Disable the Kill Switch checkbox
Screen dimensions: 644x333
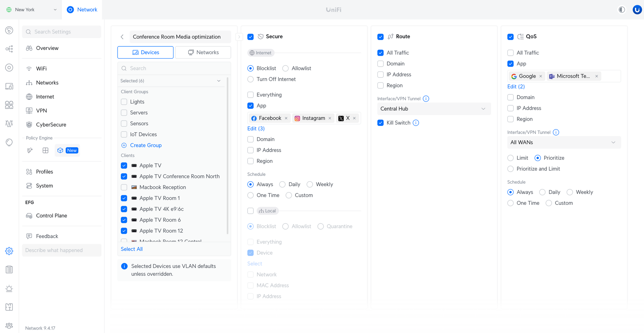click(x=380, y=123)
